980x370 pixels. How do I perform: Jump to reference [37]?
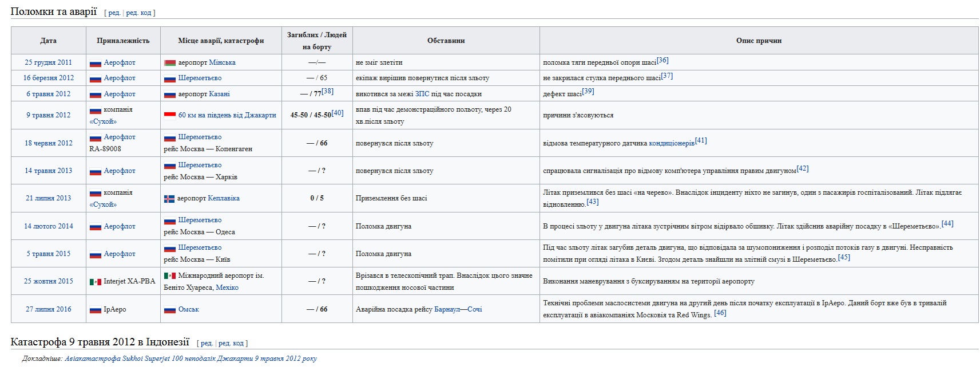click(667, 76)
